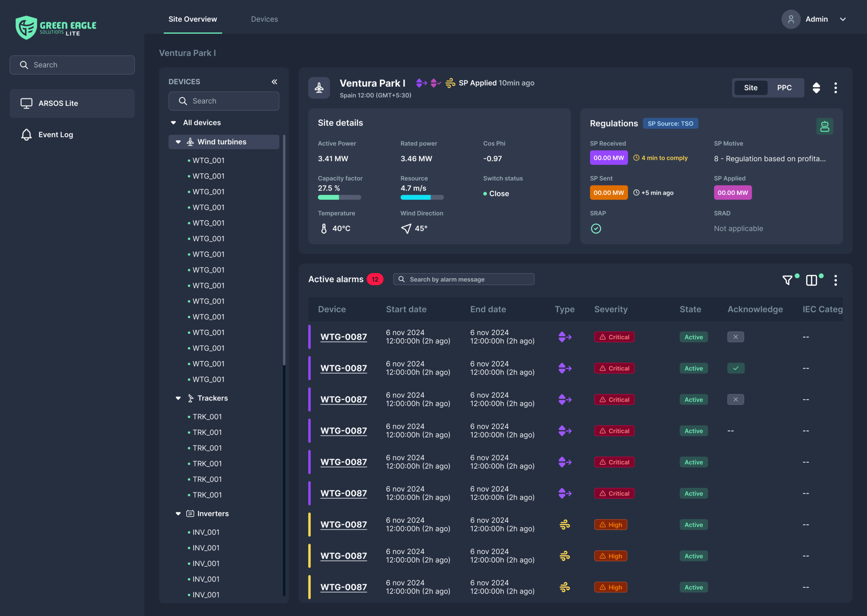Click the Active alarms three-dot menu
This screenshot has height=616, width=867.
[836, 280]
